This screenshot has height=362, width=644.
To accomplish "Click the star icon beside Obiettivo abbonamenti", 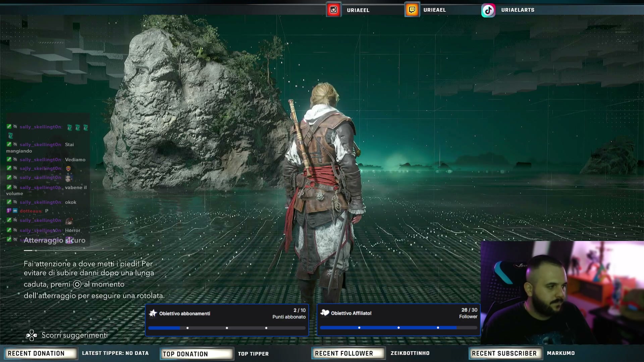I will click(153, 313).
